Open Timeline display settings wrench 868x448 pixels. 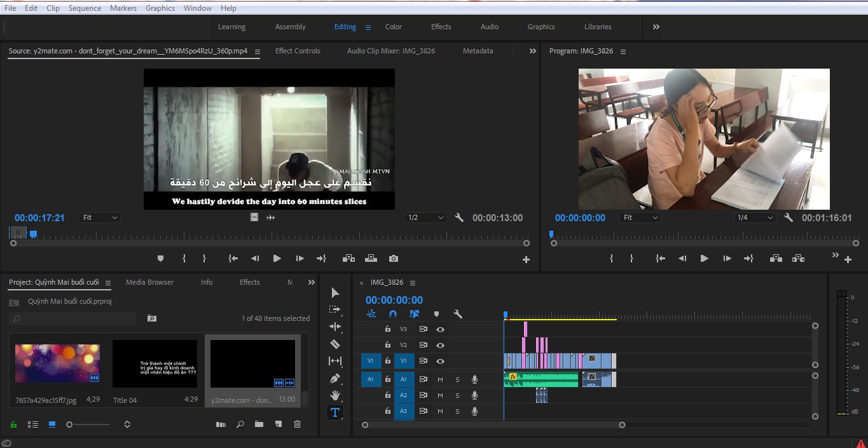click(x=457, y=314)
